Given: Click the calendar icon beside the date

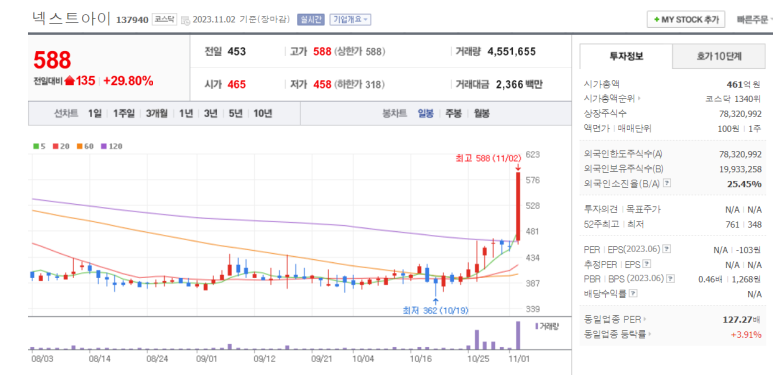Looking at the screenshot, I should (x=185, y=20).
